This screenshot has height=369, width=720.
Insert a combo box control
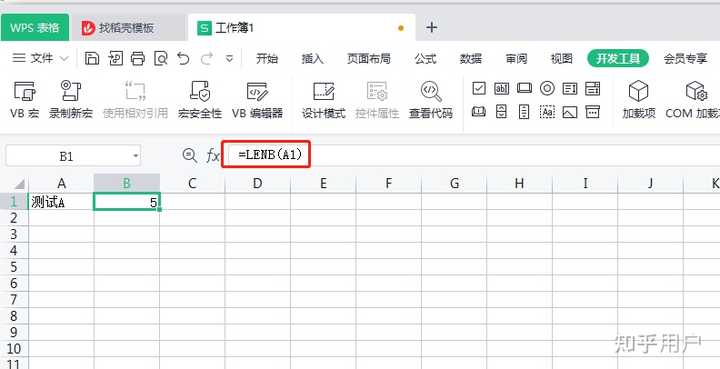592,88
